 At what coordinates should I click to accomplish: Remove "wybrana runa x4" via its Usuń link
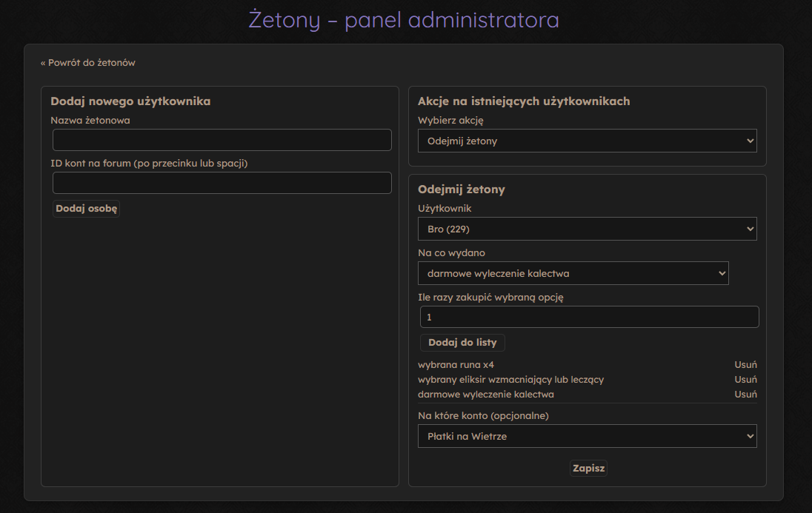pos(745,365)
